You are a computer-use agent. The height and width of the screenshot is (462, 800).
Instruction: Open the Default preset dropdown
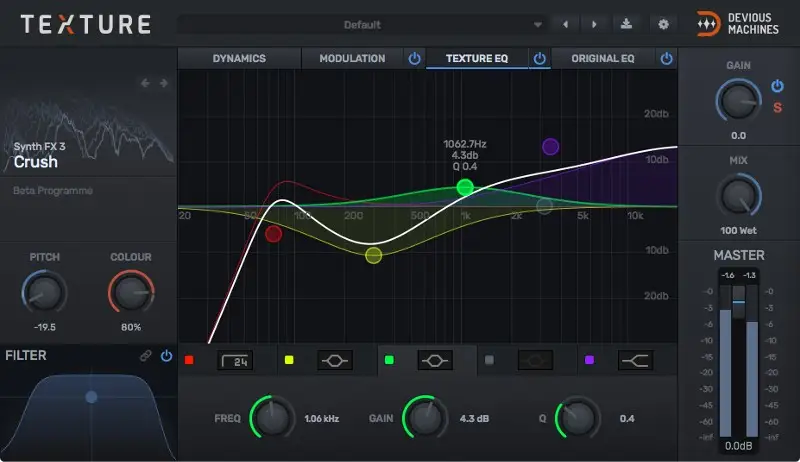pos(362,24)
